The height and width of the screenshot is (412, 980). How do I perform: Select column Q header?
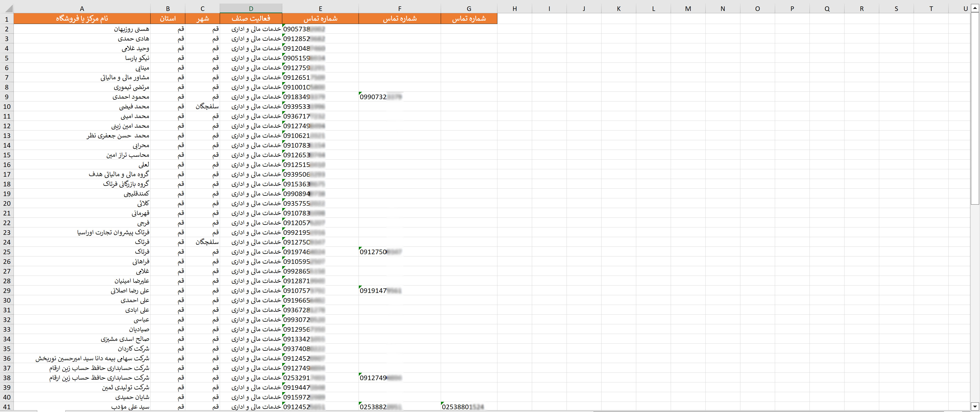point(827,8)
